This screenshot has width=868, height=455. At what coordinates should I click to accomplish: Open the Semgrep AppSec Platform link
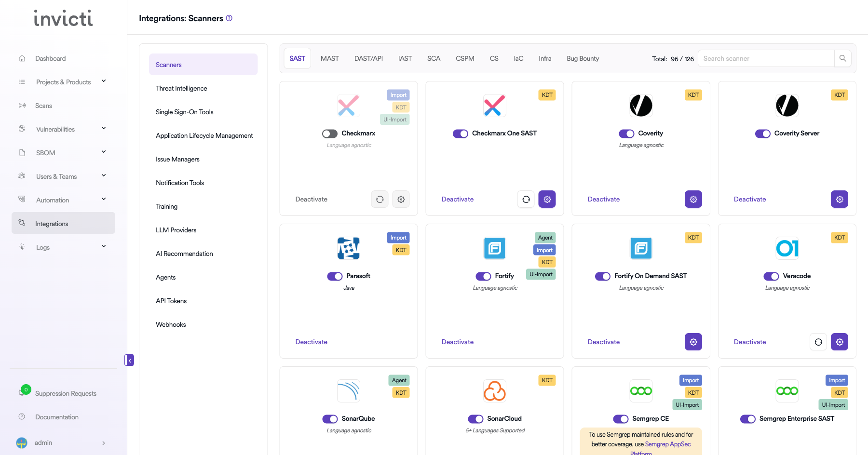tap(667, 444)
